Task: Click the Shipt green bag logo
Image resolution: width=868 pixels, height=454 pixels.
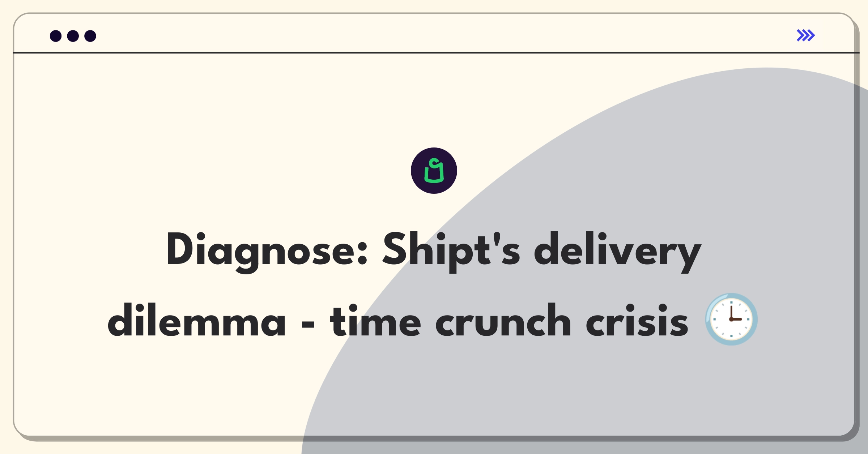Action: click(x=434, y=171)
